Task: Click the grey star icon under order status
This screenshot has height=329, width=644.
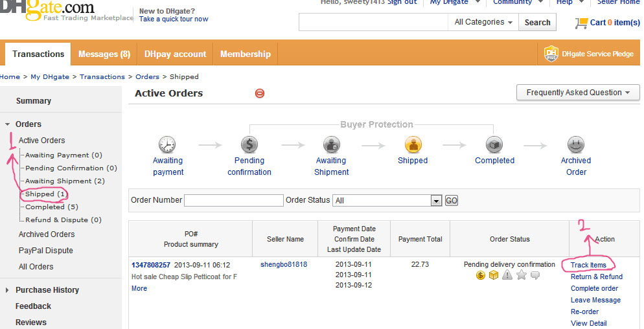Action: [x=522, y=276]
